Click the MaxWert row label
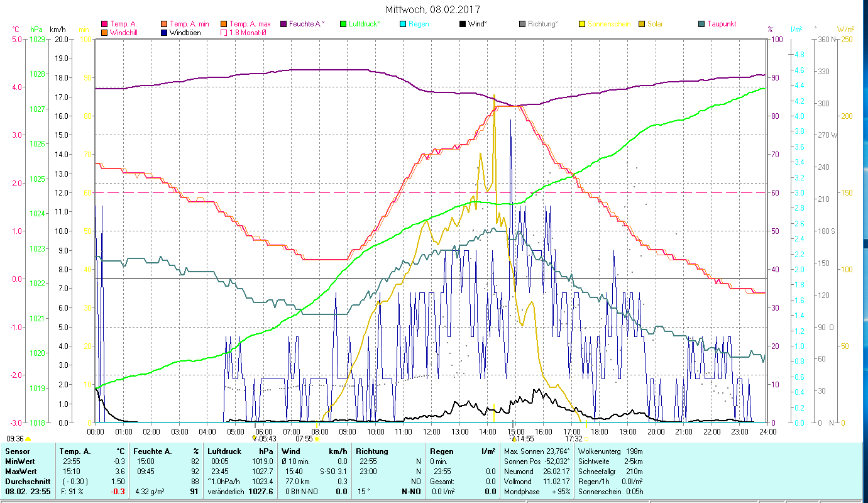The height and width of the screenshot is (503, 868). (x=21, y=472)
